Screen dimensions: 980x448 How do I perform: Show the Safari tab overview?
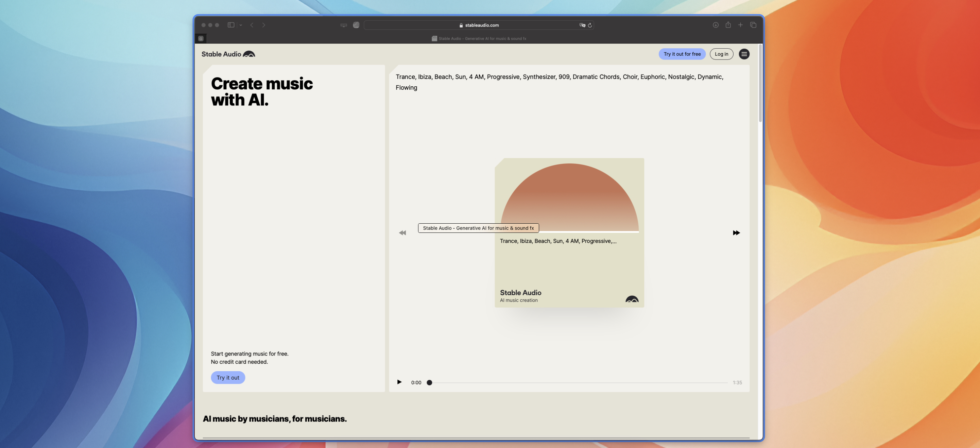pyautogui.click(x=753, y=25)
